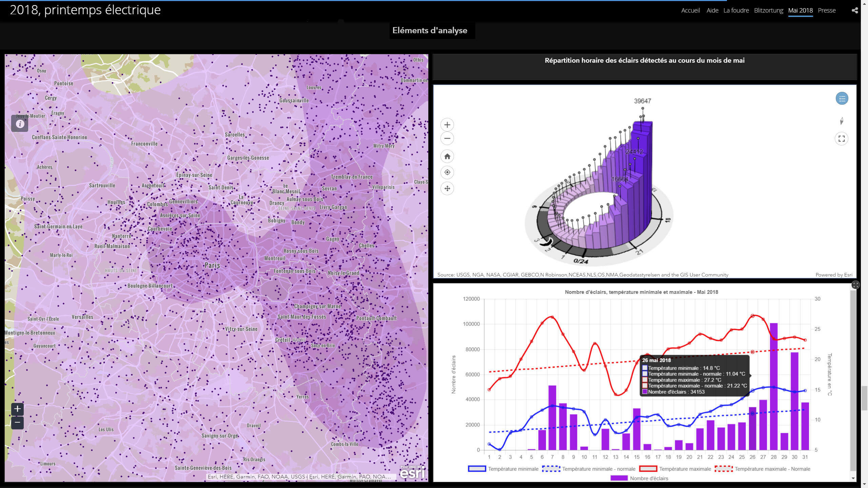Toggle Température maximale legend series

pos(675,469)
